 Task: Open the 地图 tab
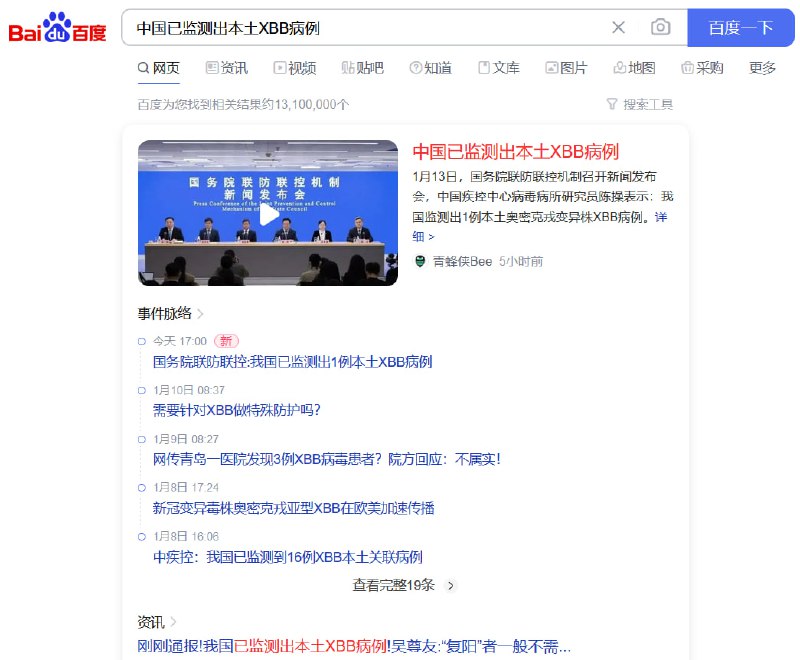tap(634, 68)
